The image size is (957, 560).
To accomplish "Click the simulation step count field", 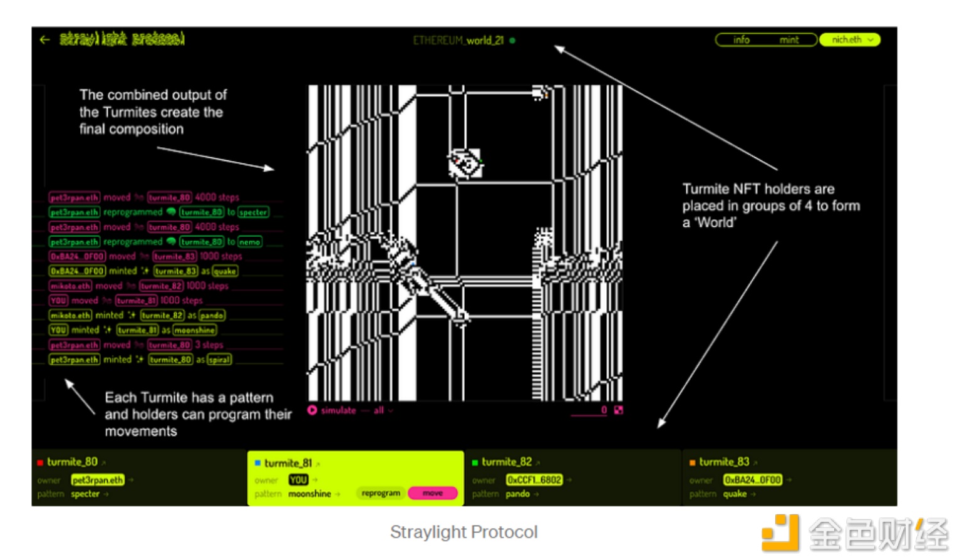I will pyautogui.click(x=589, y=410).
